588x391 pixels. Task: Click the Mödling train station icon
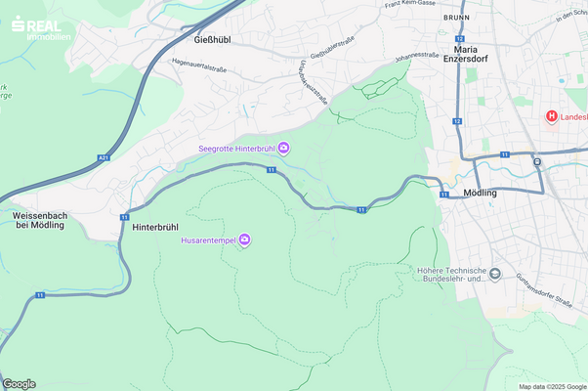537,162
